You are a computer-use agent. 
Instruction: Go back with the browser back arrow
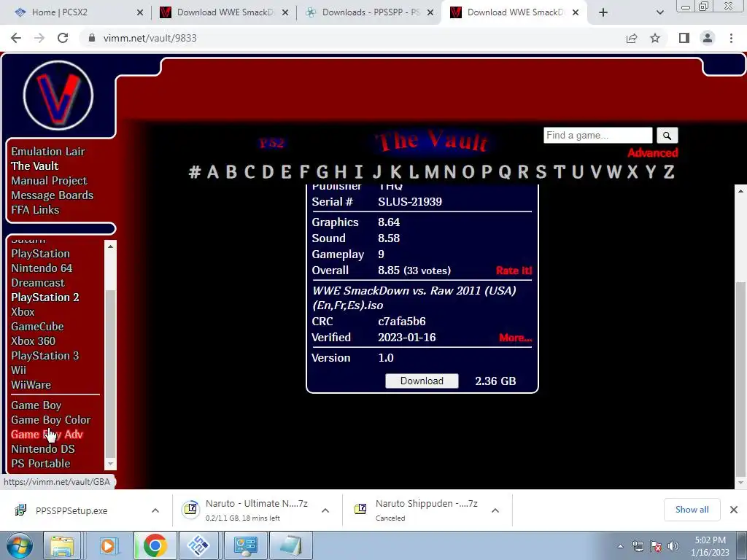[16, 38]
